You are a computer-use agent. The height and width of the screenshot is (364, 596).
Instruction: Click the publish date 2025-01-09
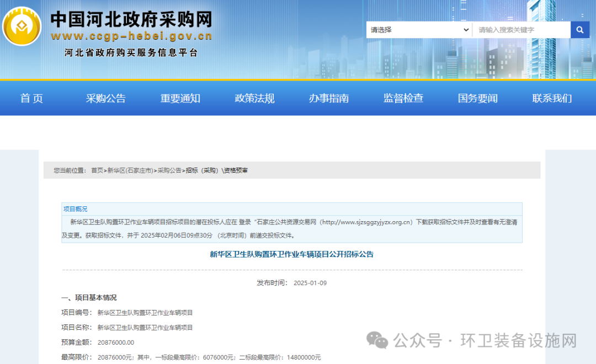pyautogui.click(x=310, y=283)
